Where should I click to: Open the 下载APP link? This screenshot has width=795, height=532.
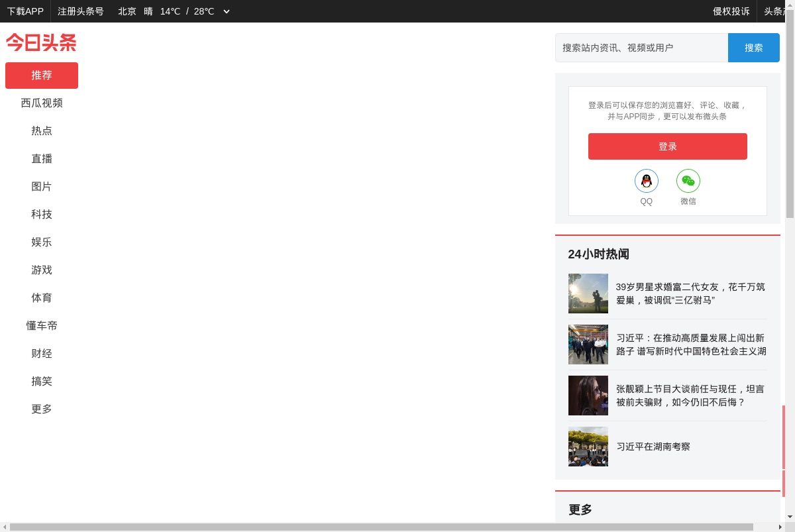point(25,11)
